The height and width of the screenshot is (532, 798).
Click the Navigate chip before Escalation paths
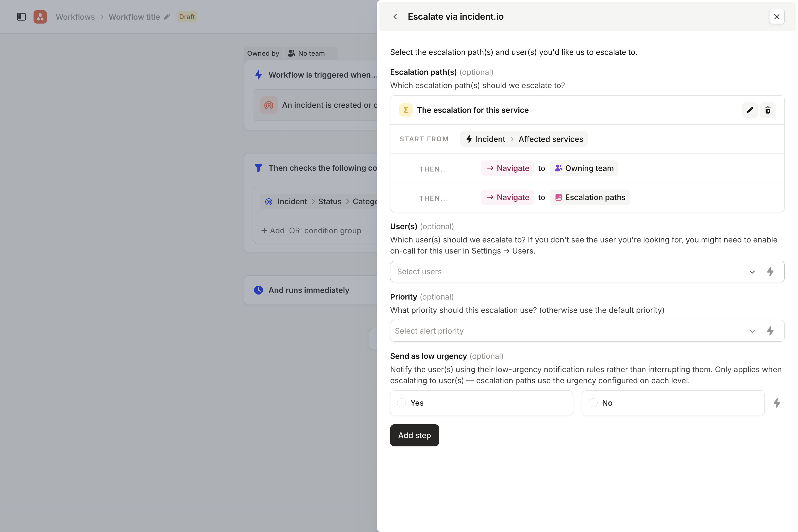pos(508,198)
